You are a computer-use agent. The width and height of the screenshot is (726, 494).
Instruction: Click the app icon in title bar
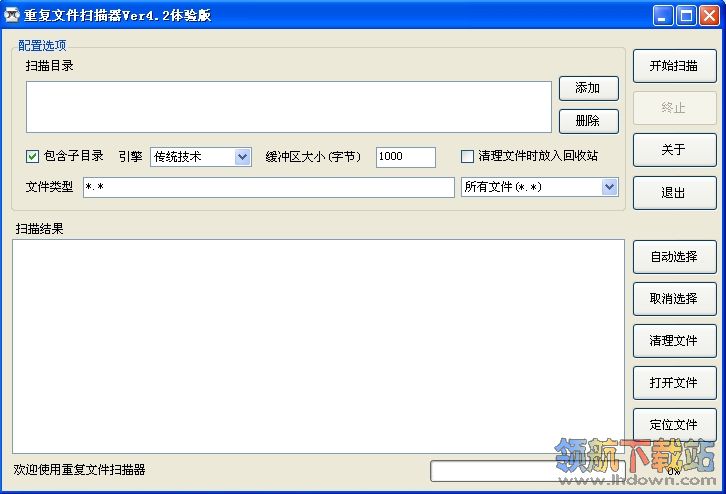click(12, 15)
